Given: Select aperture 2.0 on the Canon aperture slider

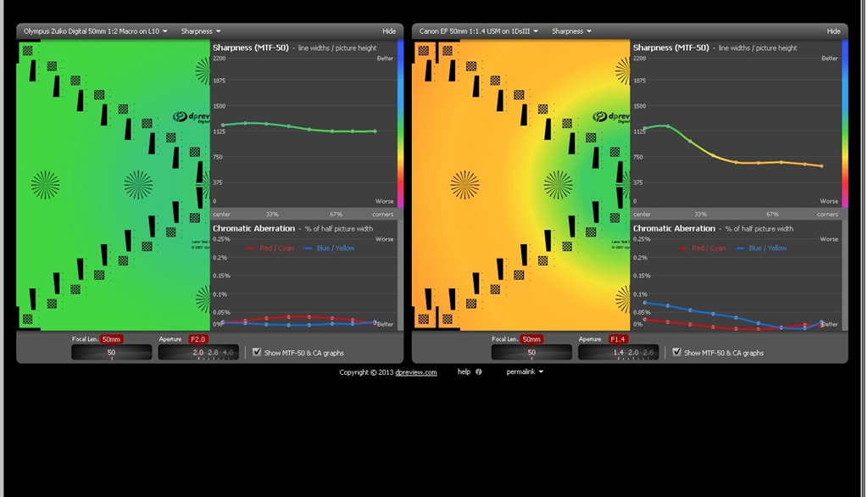Looking at the screenshot, I should click(633, 352).
